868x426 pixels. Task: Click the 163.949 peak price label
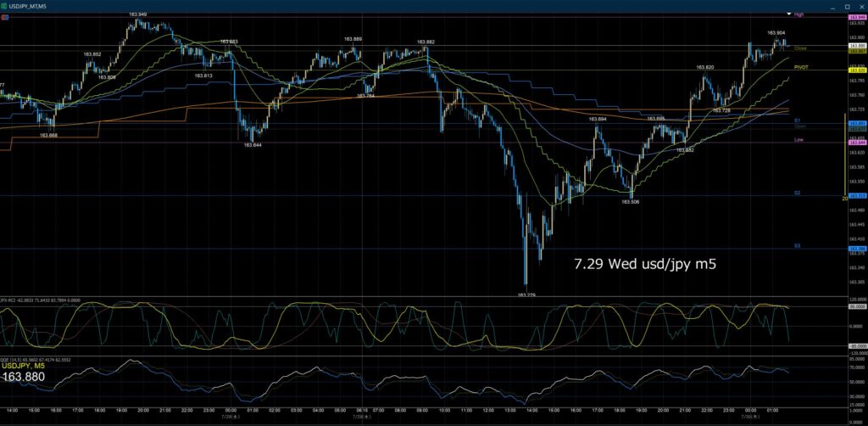(x=138, y=14)
